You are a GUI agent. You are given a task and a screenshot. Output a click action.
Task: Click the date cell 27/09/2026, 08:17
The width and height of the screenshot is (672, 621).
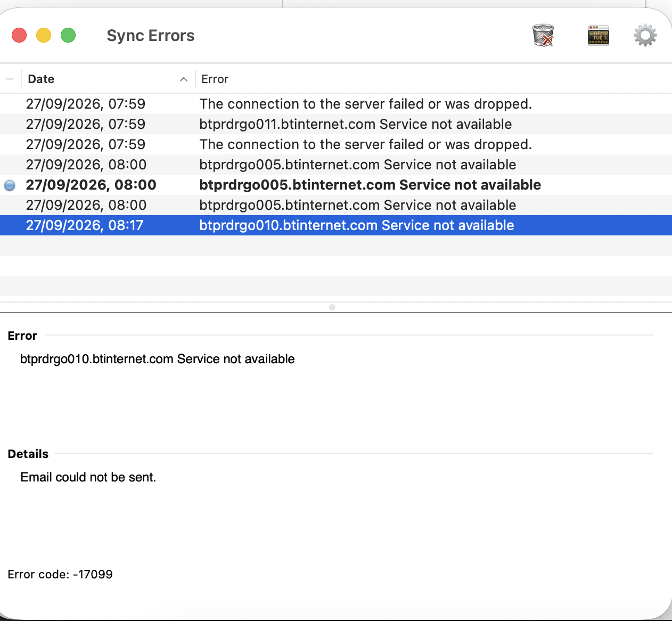tap(85, 225)
